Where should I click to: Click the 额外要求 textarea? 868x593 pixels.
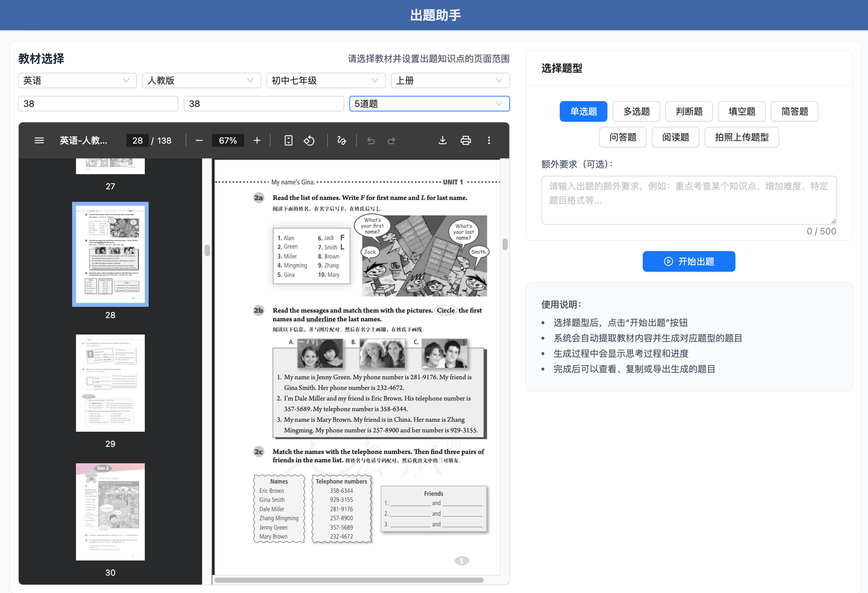click(689, 200)
